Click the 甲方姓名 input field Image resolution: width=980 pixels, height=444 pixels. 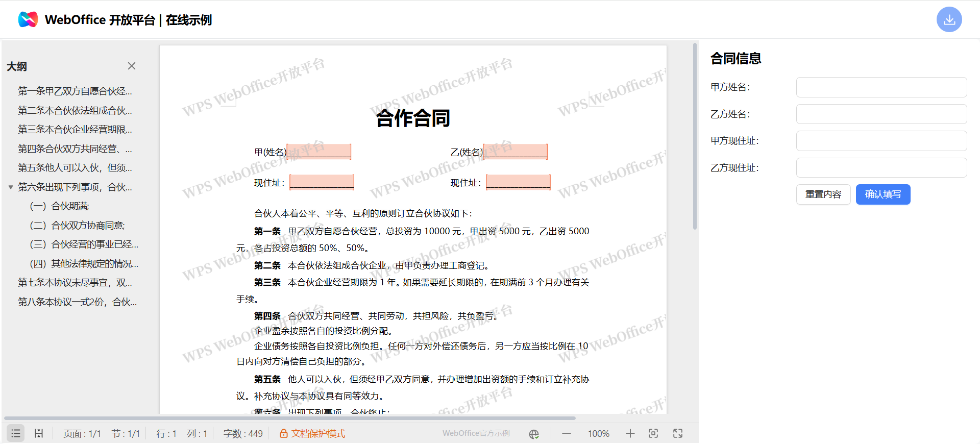[881, 87]
